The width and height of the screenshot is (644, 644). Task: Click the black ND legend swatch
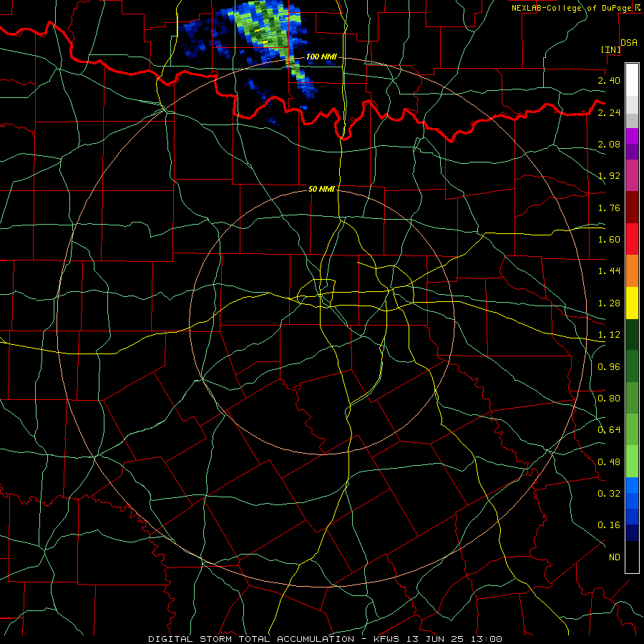click(x=632, y=557)
